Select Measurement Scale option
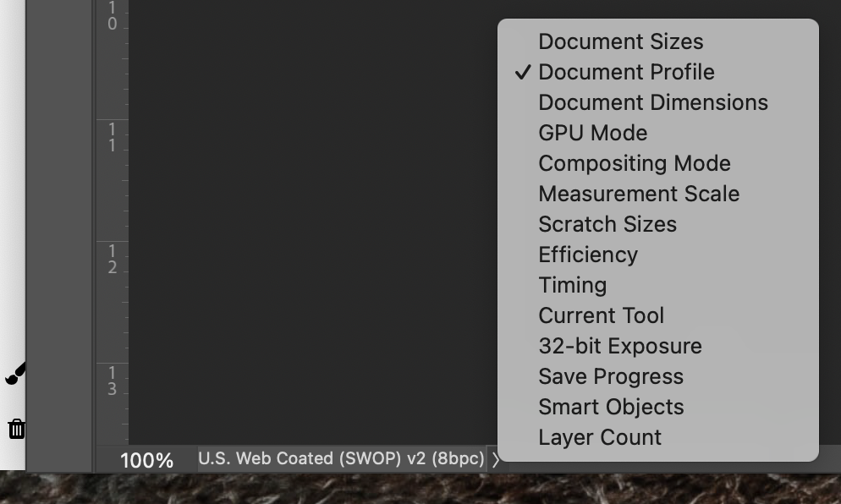The height and width of the screenshot is (504, 841). point(639,194)
